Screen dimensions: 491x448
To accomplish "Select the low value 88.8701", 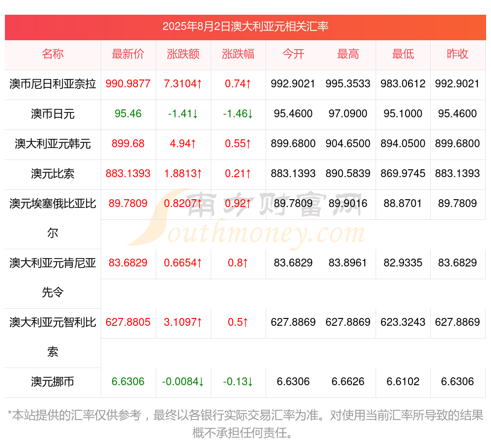I will [403, 203].
